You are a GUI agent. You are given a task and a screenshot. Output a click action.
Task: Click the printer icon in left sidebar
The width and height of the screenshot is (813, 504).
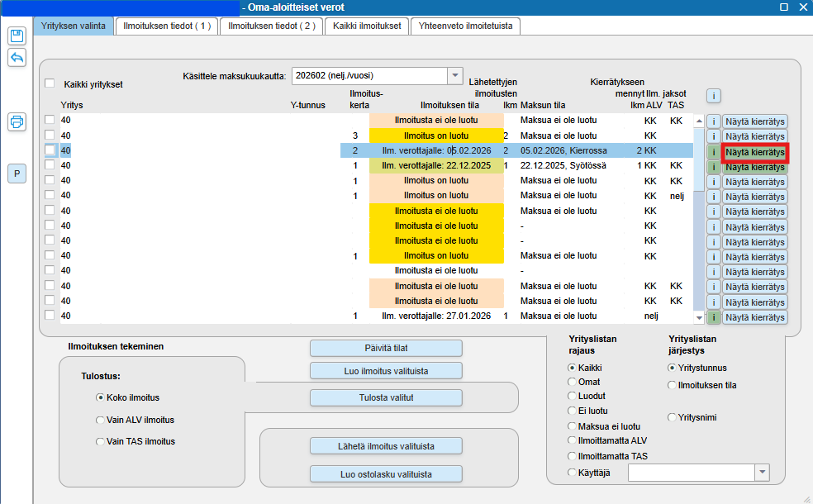(x=17, y=121)
